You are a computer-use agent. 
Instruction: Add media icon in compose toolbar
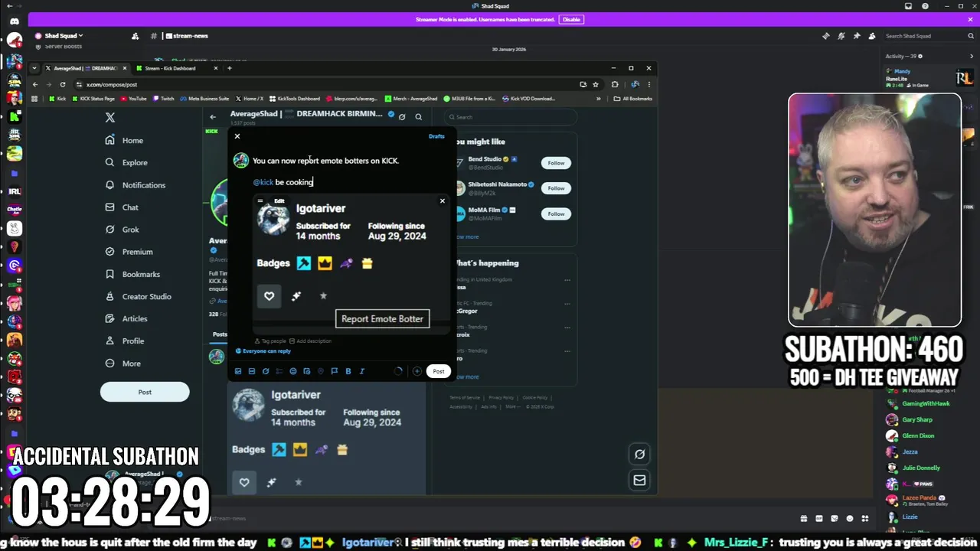pyautogui.click(x=238, y=371)
